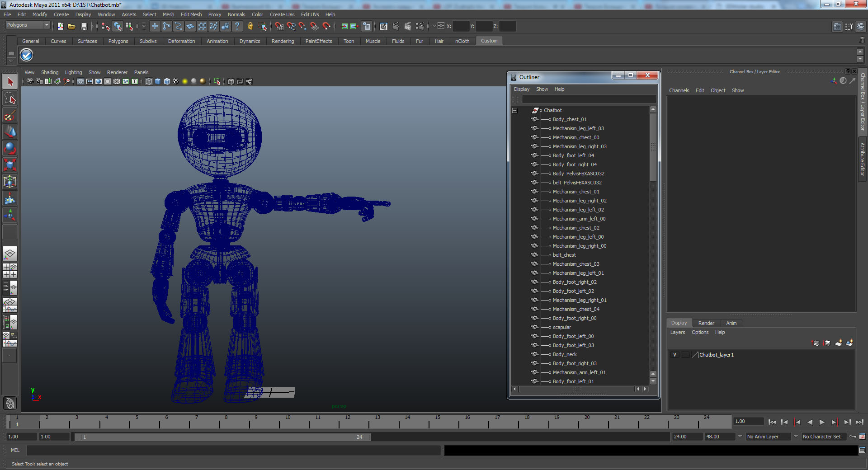Select Mechanism_chest_02 in Outliner

576,228
